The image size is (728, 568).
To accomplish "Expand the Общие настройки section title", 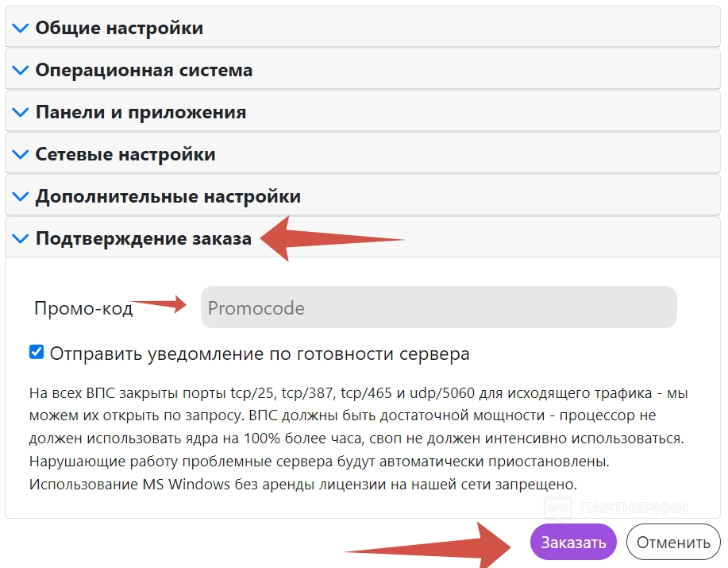I will click(x=119, y=28).
